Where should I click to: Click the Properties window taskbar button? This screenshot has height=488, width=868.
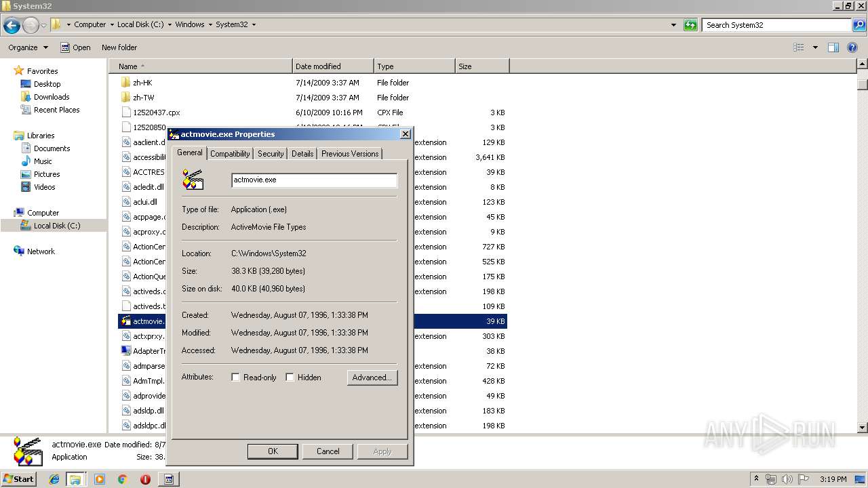point(169,479)
